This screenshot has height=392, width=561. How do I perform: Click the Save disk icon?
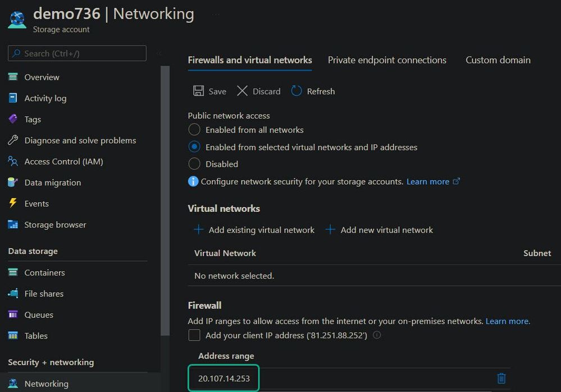click(x=198, y=91)
